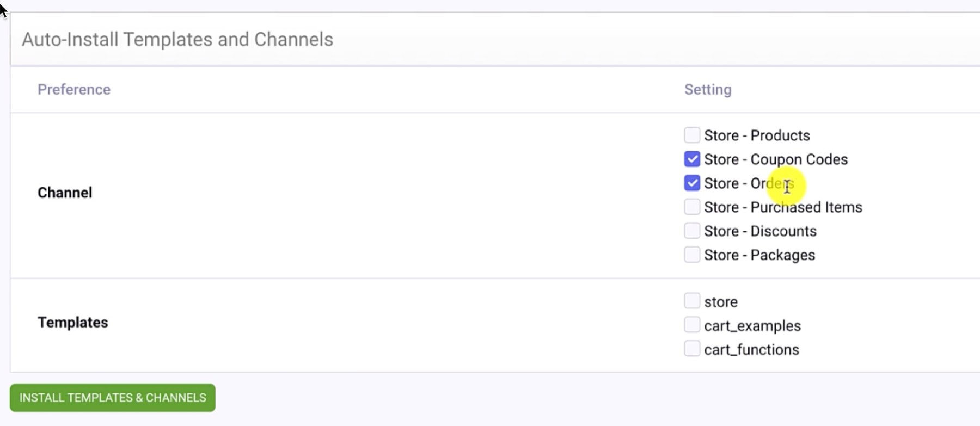Click the store template label text
Screen dimensions: 980x426
721,301
